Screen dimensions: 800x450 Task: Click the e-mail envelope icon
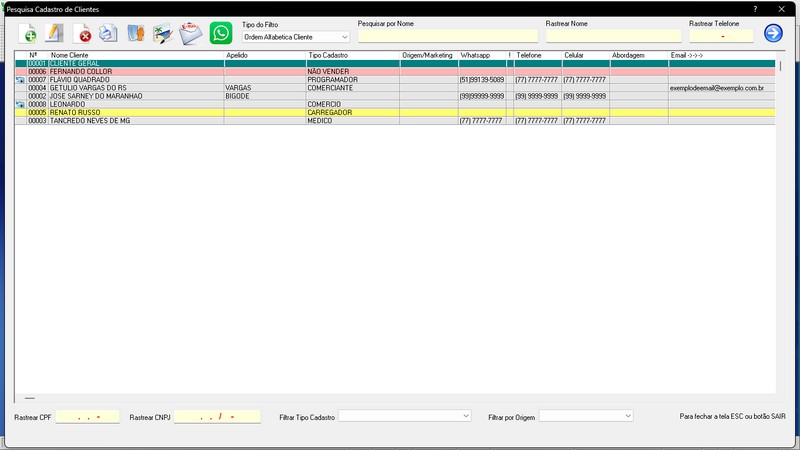click(x=191, y=34)
